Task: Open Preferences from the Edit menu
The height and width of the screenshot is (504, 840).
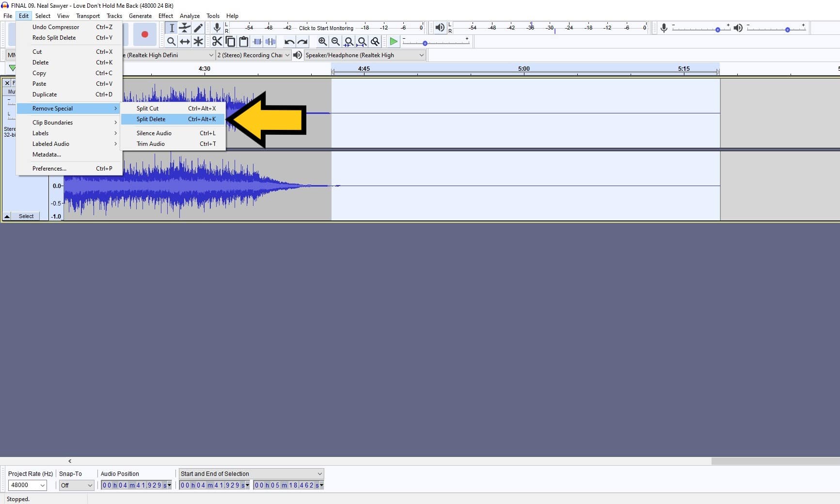Action: pos(49,168)
